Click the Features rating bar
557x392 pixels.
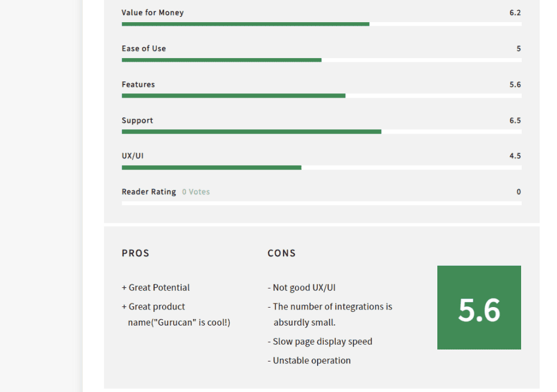tap(321, 96)
